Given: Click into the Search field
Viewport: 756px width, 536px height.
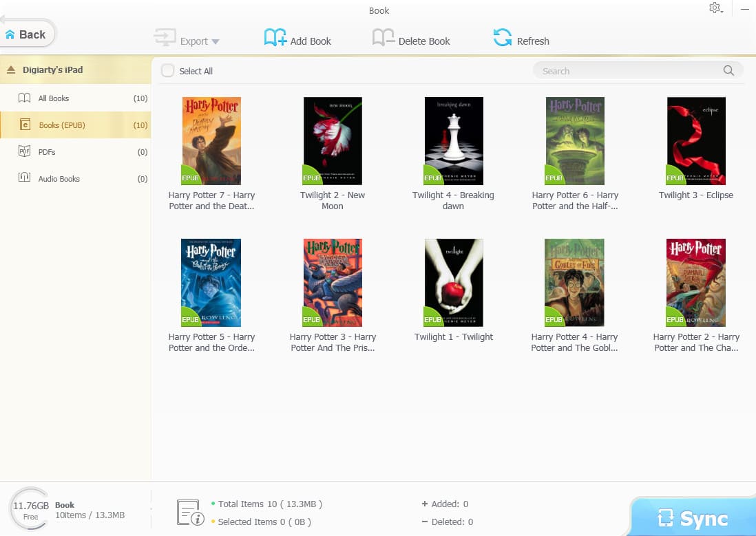Looking at the screenshot, I should (x=638, y=71).
